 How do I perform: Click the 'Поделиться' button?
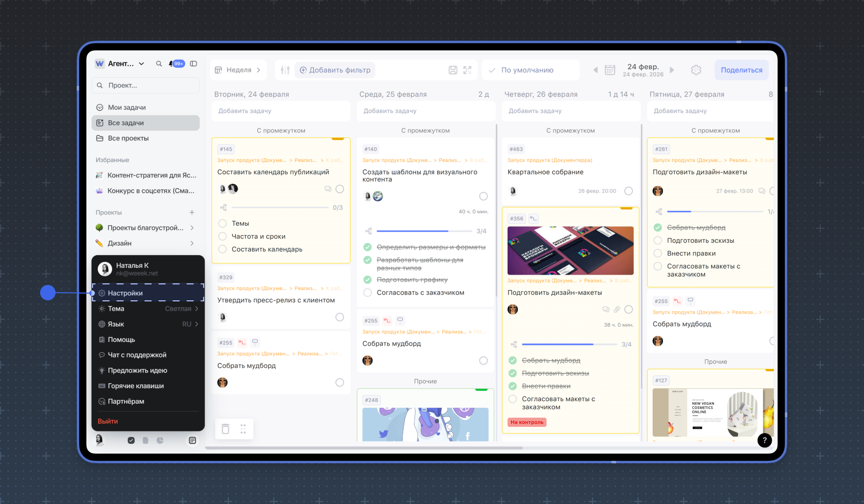coord(741,70)
